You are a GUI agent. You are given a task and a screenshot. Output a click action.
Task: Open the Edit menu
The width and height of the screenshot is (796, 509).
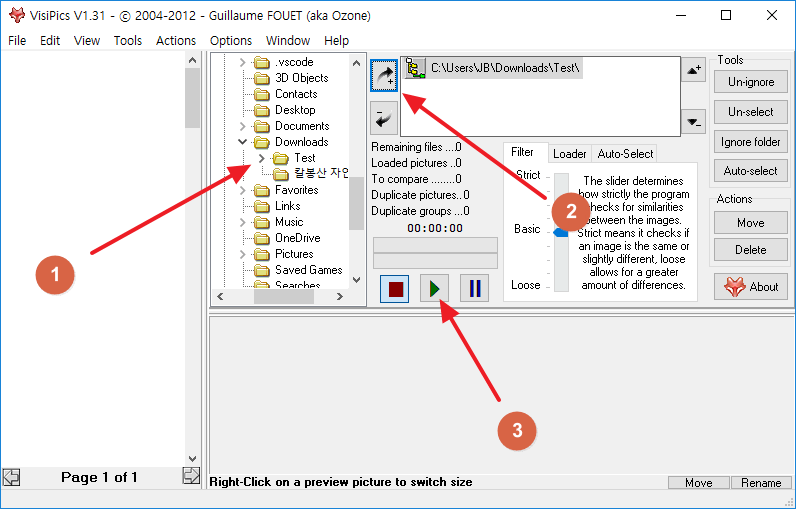[50, 41]
